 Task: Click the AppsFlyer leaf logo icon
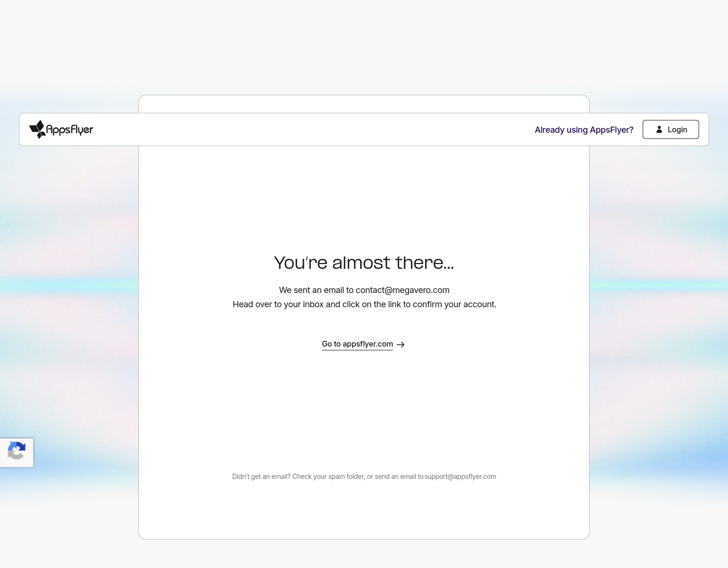[x=37, y=129]
